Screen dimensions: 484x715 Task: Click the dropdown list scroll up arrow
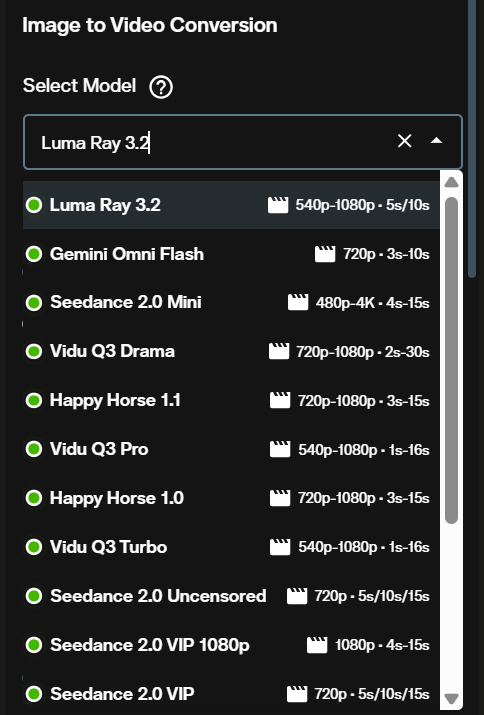coord(451,182)
